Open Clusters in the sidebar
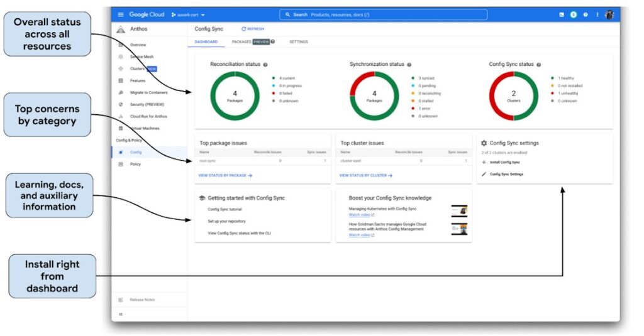The width and height of the screenshot is (644, 336). tap(137, 68)
